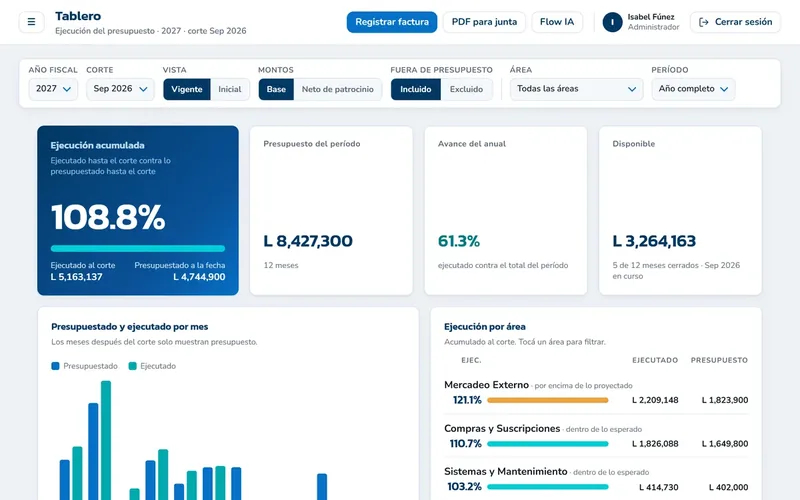Click the Ejecución acumulada card
This screenshot has width=800, height=500.
tap(138, 210)
